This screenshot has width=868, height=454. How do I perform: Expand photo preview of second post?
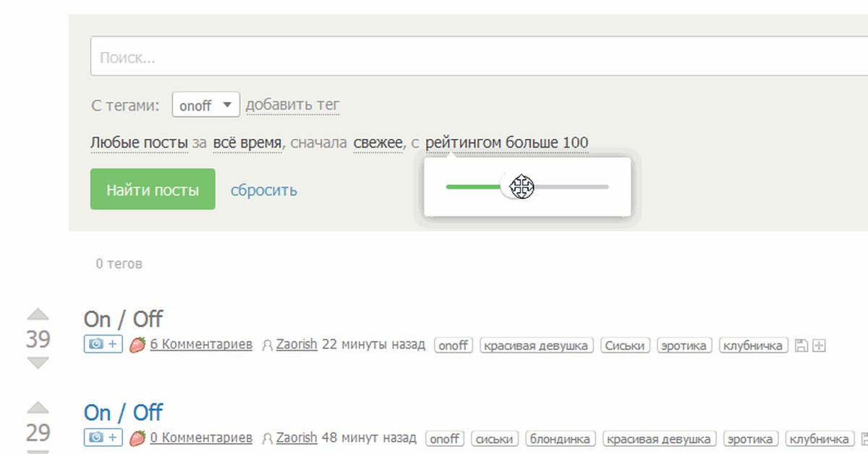(x=103, y=438)
